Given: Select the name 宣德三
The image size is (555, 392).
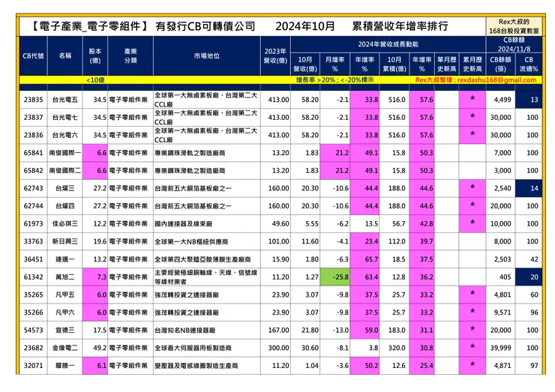Looking at the screenshot, I should tap(65, 330).
